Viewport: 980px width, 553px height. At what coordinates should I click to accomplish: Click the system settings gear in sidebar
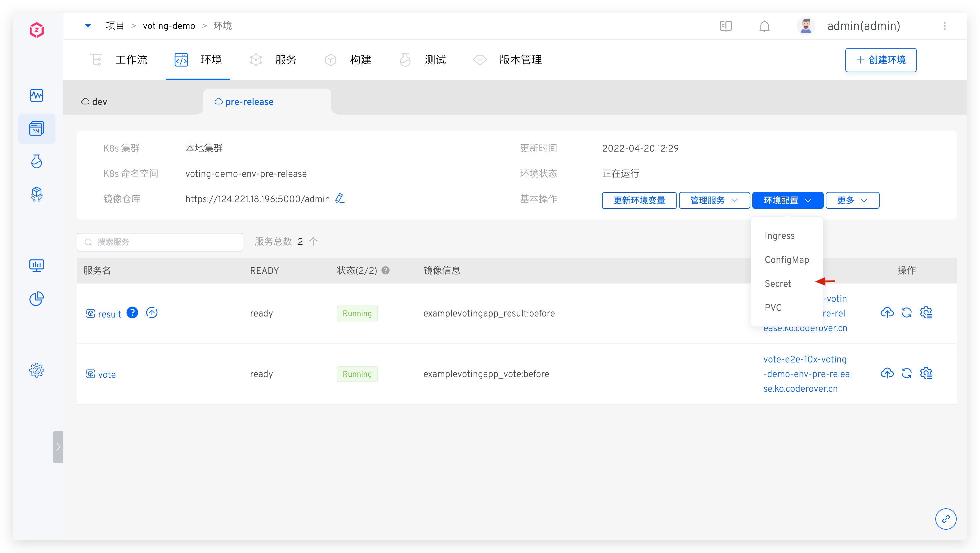coord(37,370)
